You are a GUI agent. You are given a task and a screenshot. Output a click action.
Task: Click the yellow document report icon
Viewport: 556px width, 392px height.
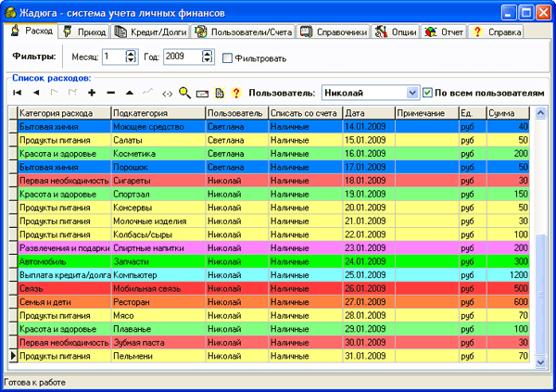click(219, 94)
